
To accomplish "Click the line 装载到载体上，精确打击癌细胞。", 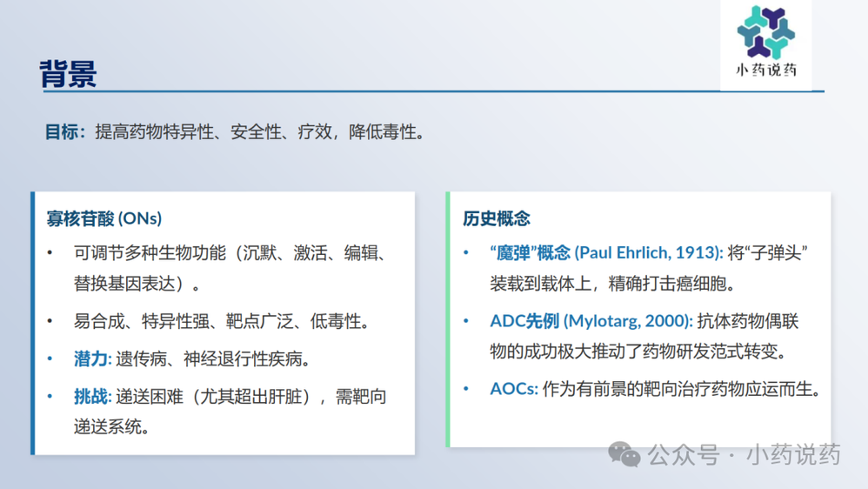I will (613, 284).
